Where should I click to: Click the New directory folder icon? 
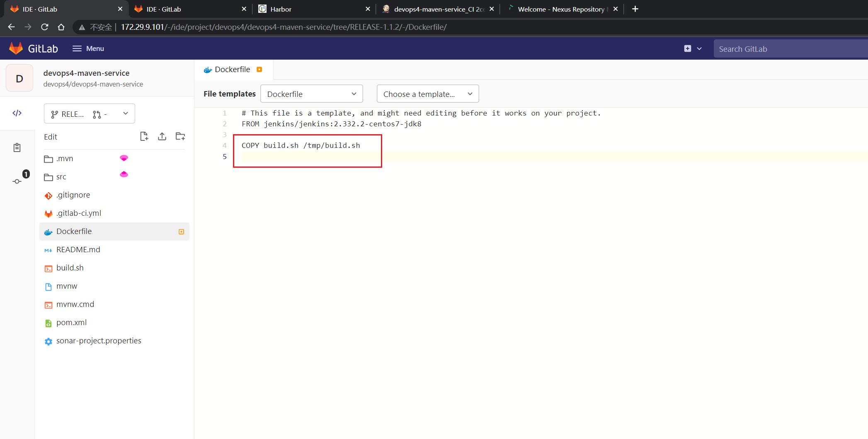[x=180, y=136]
